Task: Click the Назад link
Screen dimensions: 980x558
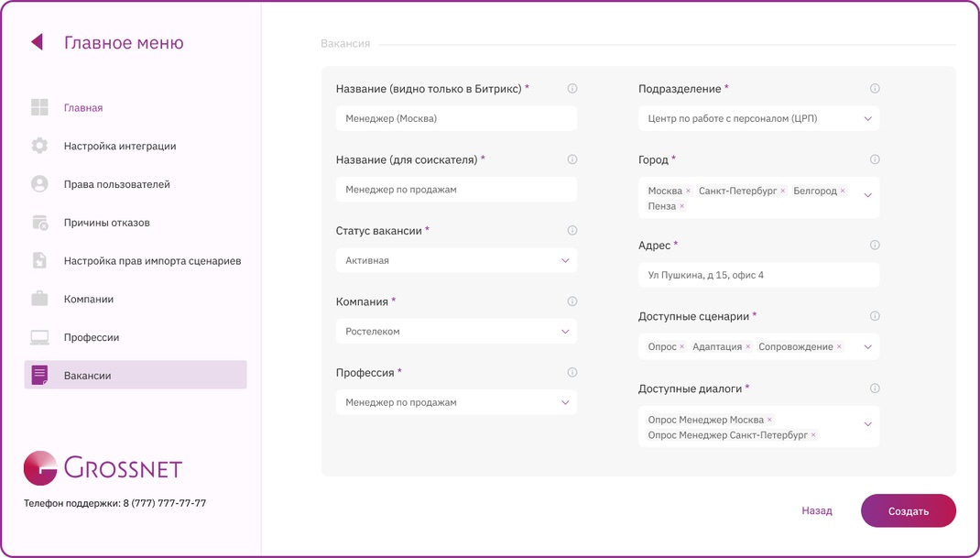Action: click(x=817, y=511)
